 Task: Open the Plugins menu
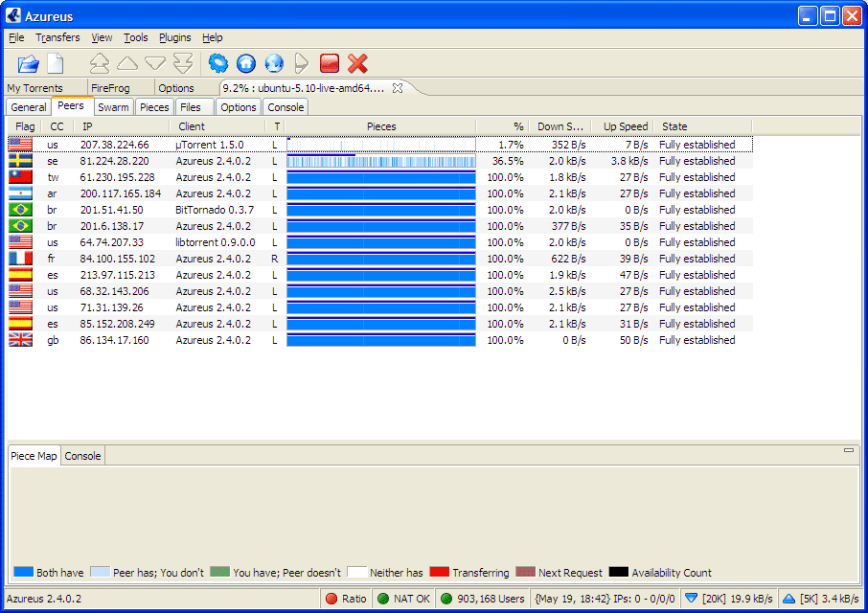tap(175, 37)
